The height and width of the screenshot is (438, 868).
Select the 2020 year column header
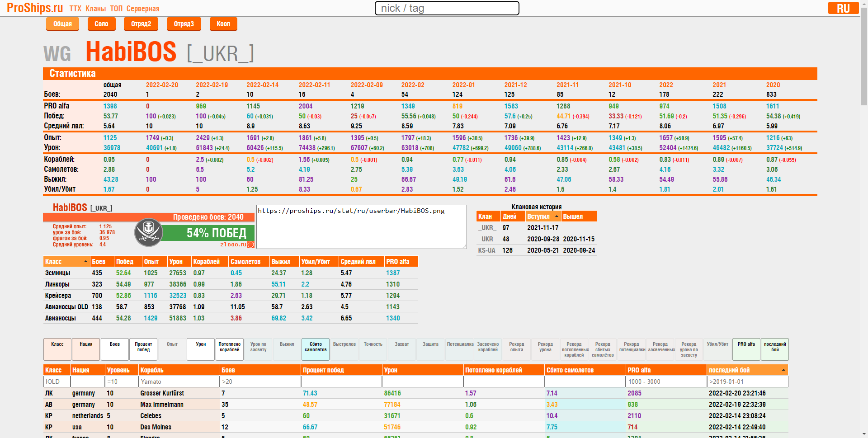773,85
